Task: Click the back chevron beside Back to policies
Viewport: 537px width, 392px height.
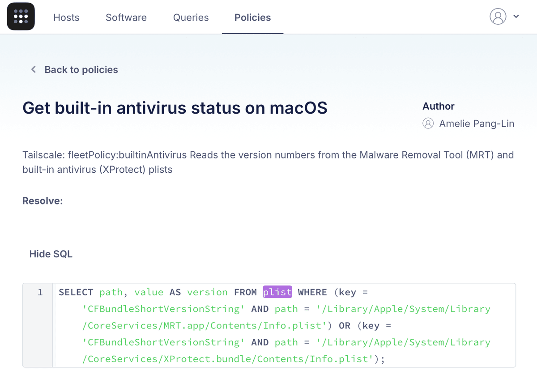Action: coord(33,69)
